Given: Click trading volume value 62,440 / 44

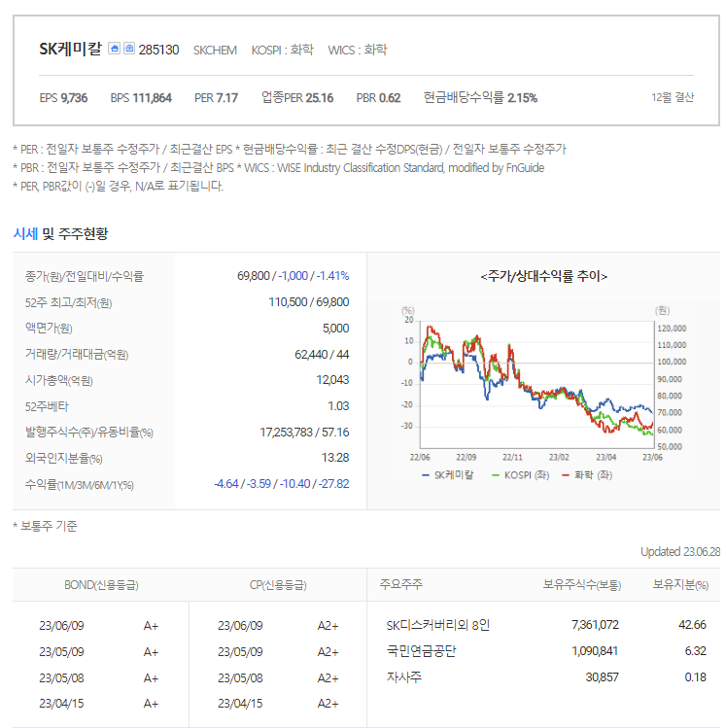Looking at the screenshot, I should [322, 354].
